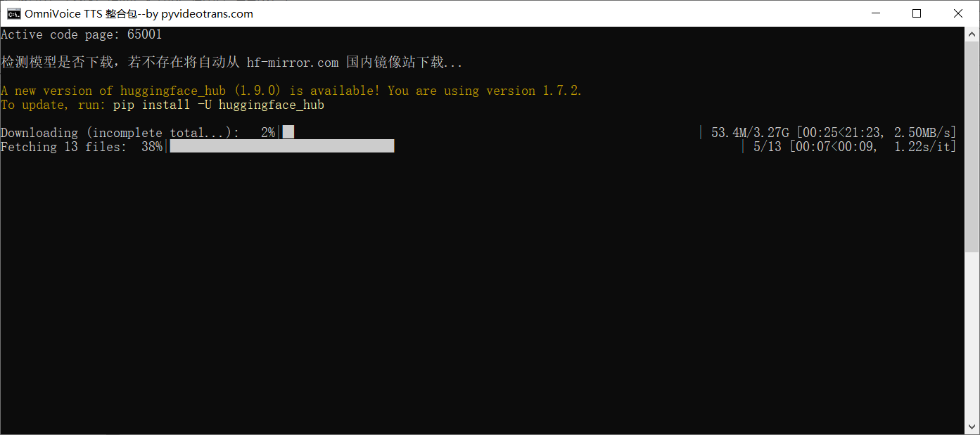This screenshot has width=980, height=435.
Task: Click the Downloading progress bar block
Action: (288, 132)
